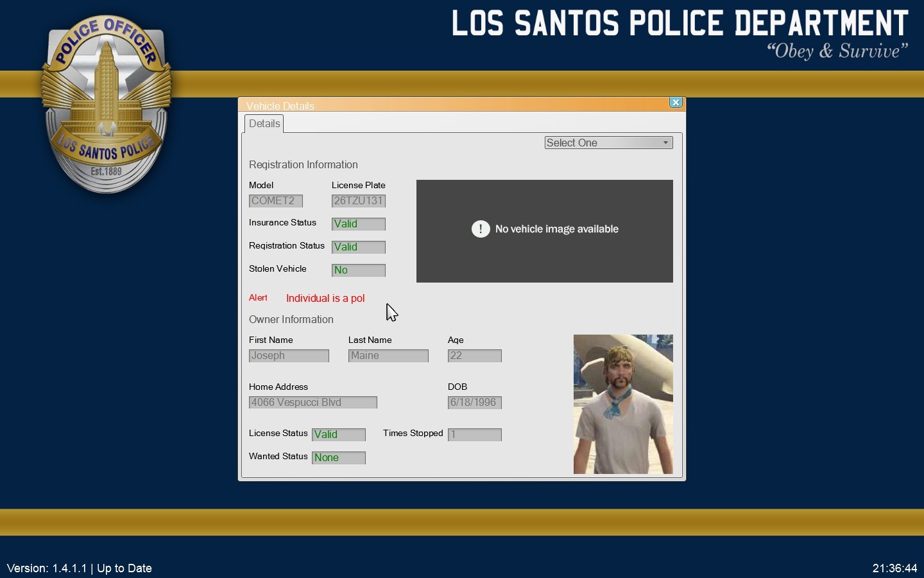Click the License Plate label
This screenshot has height=578, width=924.
(359, 186)
